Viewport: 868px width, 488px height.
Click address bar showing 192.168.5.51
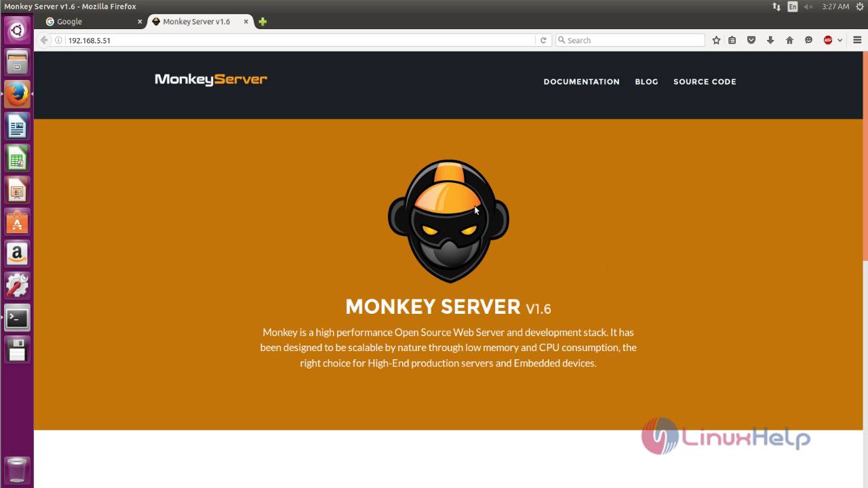pos(300,40)
